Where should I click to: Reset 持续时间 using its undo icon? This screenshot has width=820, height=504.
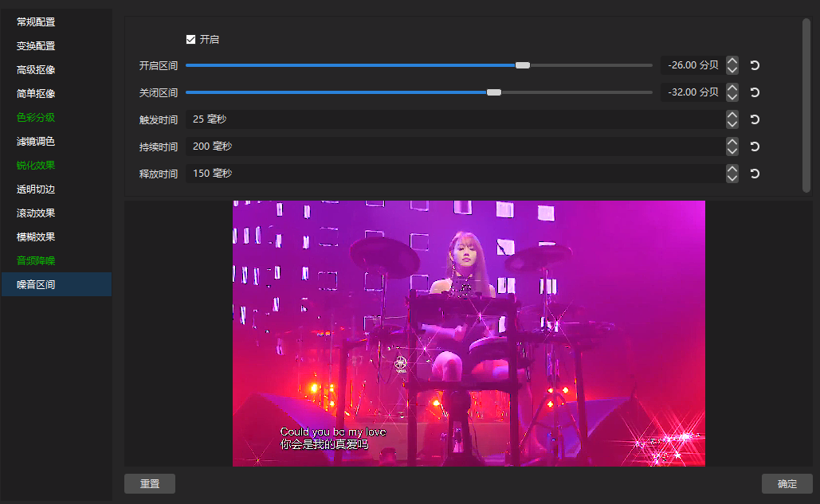tap(755, 147)
